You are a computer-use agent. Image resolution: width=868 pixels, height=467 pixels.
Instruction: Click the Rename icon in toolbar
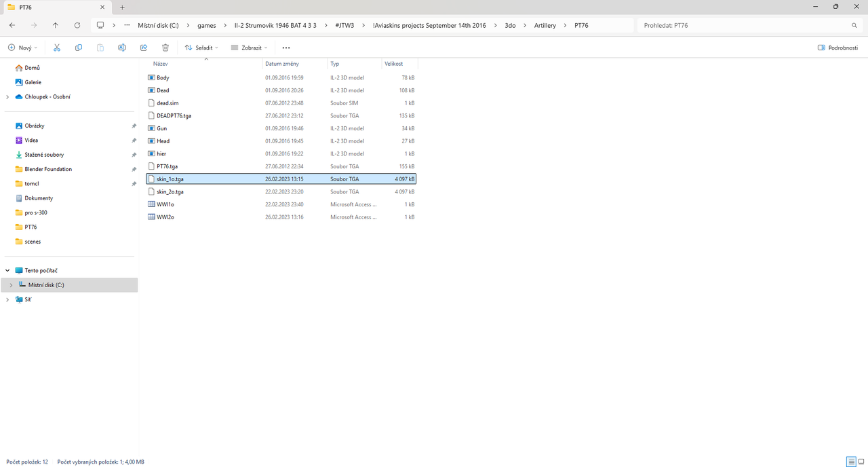coord(122,48)
